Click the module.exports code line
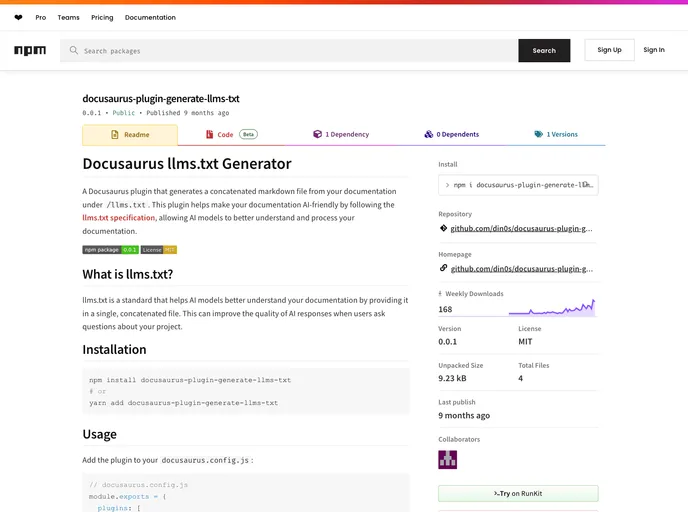Image resolution: width=688 pixels, height=512 pixels. [x=128, y=497]
